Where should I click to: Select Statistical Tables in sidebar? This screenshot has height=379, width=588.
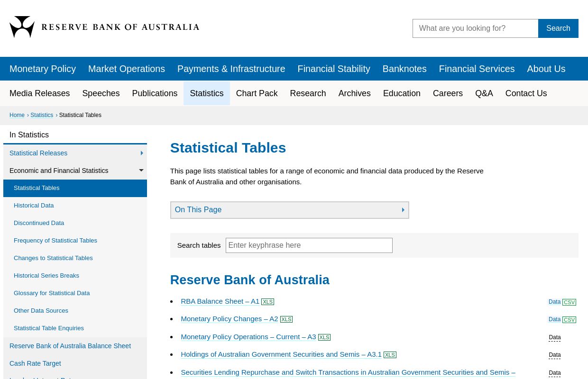click(75, 188)
